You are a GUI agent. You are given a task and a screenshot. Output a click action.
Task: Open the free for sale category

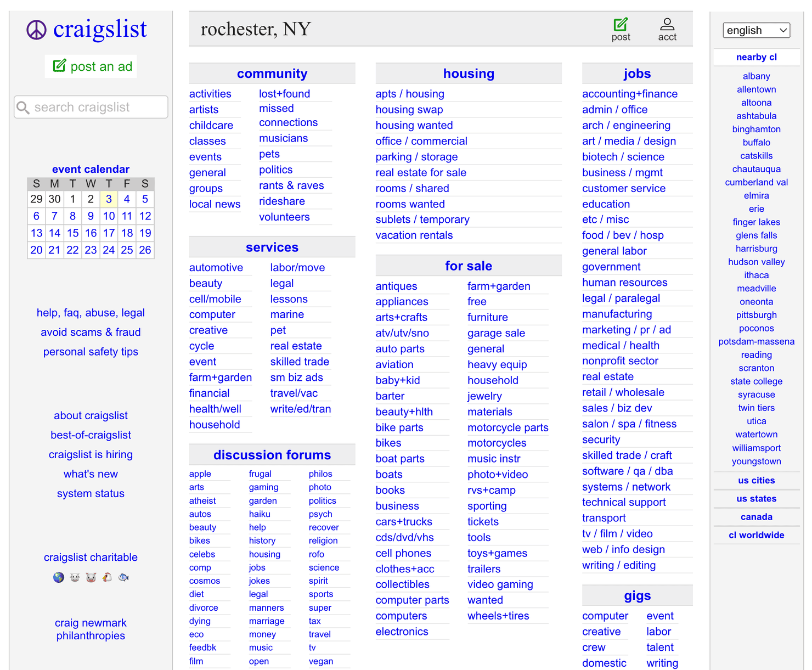click(477, 301)
